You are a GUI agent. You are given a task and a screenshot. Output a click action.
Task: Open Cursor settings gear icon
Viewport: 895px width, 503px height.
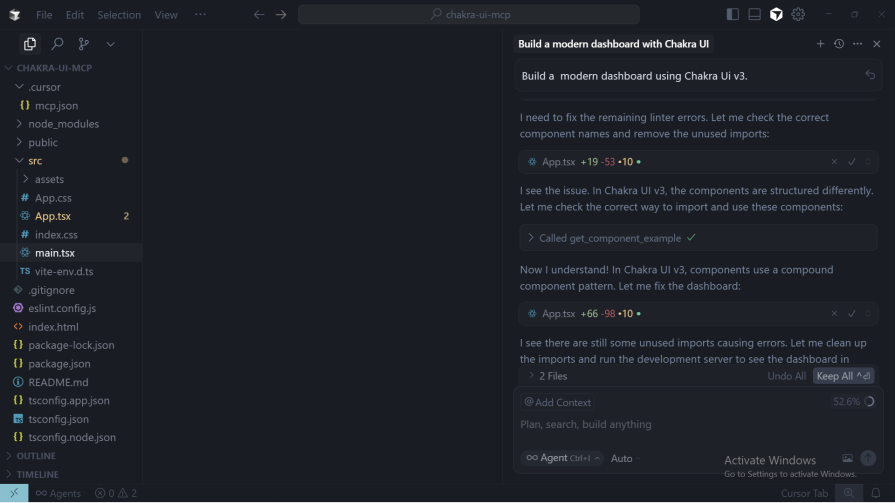coord(798,15)
